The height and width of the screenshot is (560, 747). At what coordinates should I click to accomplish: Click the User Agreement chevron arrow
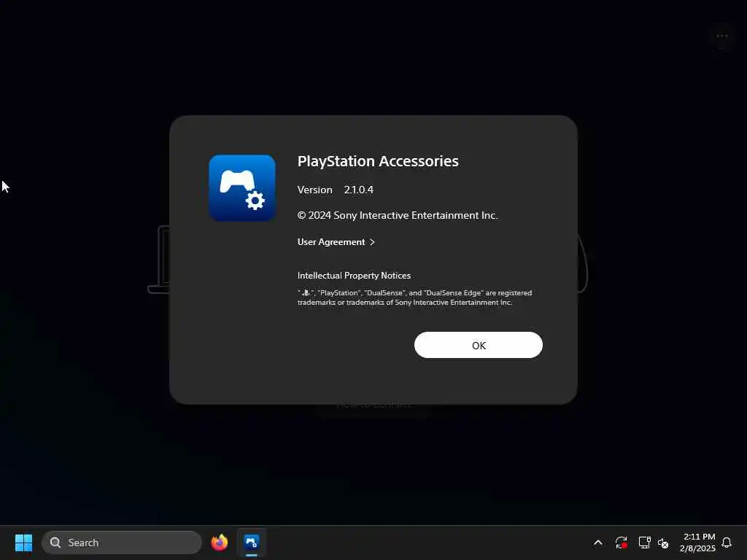(372, 242)
